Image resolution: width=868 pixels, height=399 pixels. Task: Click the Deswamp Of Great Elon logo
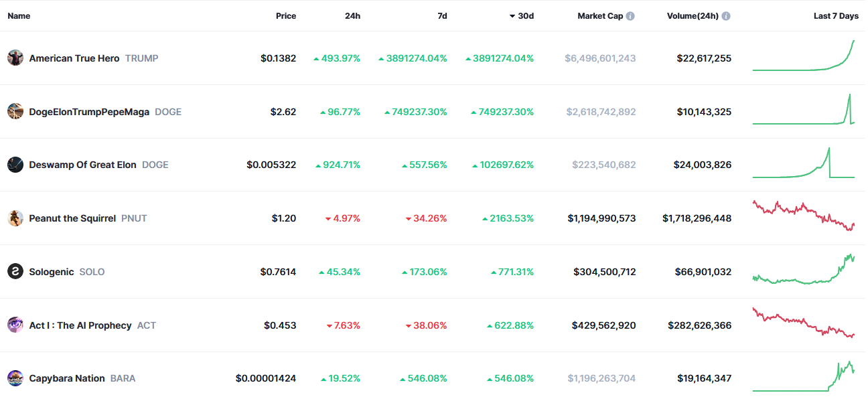[15, 165]
